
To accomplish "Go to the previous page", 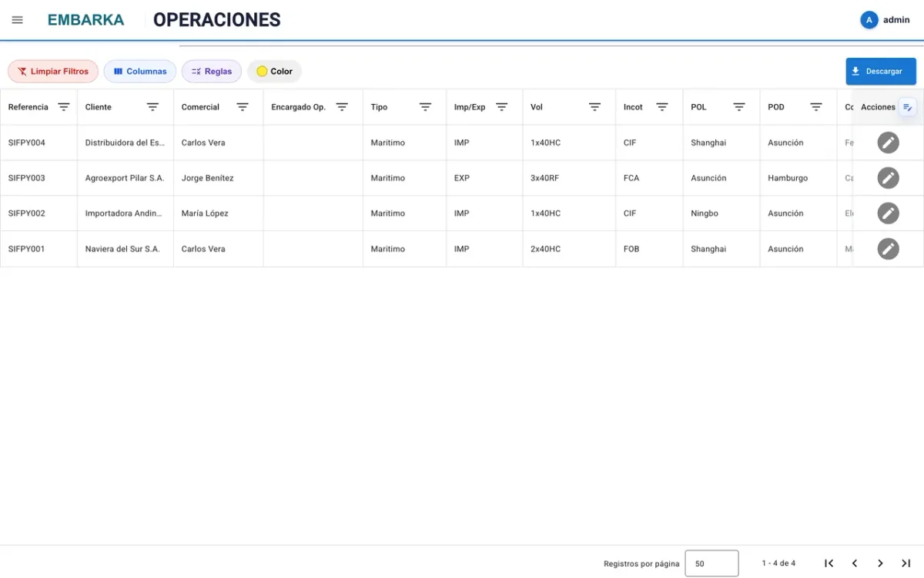I will [855, 563].
